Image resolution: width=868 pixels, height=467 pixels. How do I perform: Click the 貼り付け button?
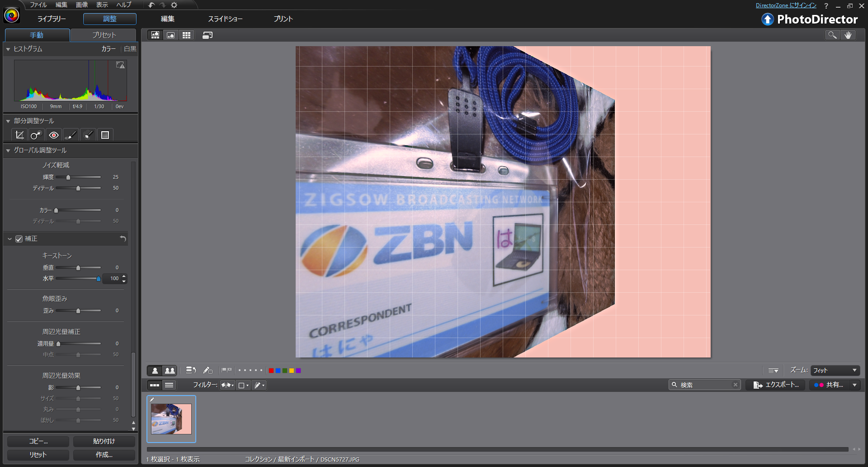click(104, 441)
